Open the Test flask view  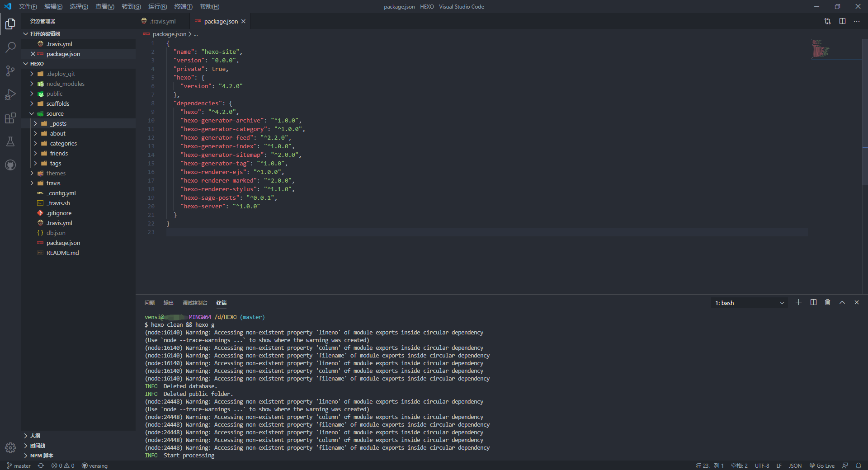(10, 141)
